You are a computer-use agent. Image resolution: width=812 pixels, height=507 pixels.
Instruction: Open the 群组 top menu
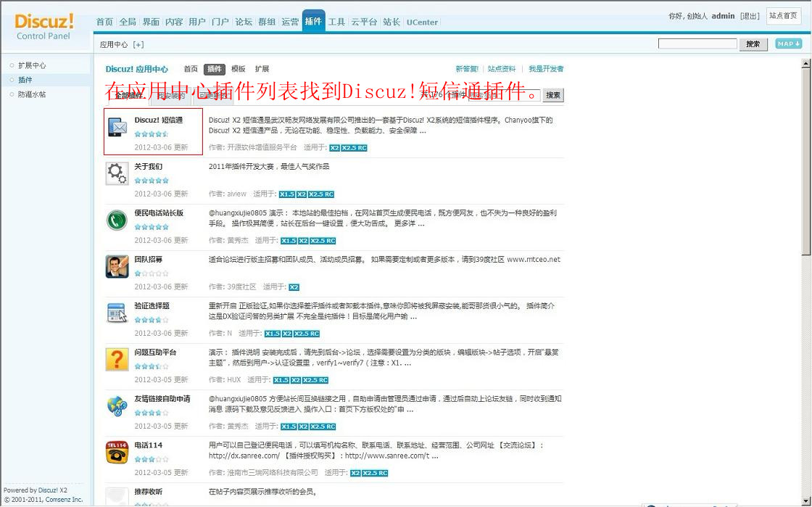pos(267,22)
